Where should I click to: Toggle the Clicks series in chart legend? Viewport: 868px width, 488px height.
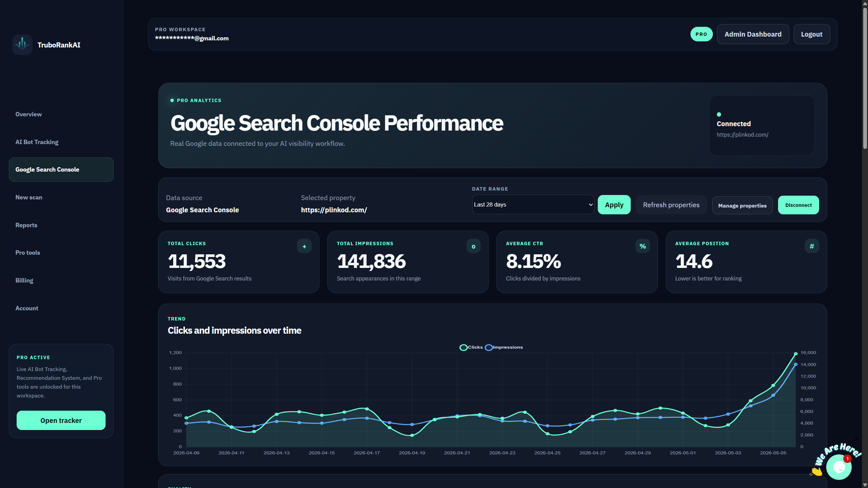coord(471,347)
